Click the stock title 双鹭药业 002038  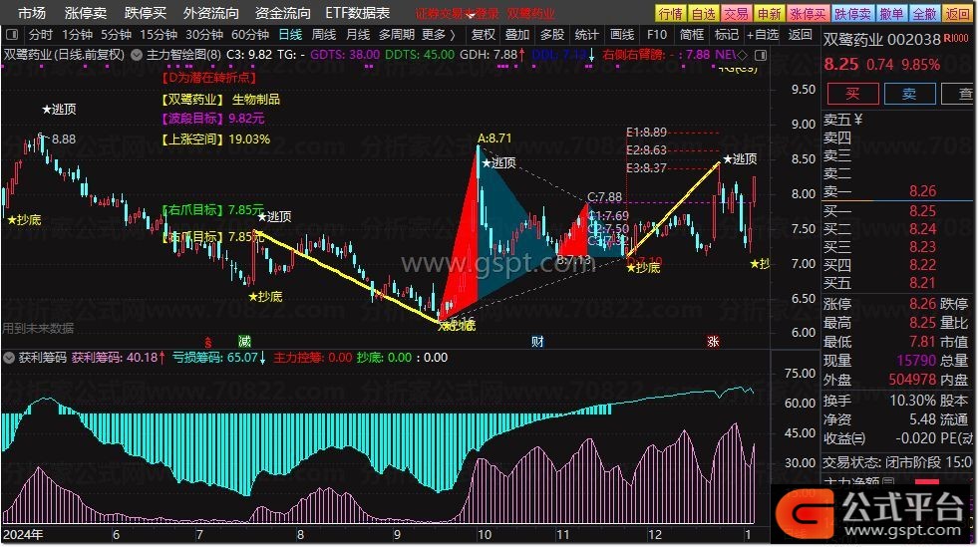tap(882, 40)
